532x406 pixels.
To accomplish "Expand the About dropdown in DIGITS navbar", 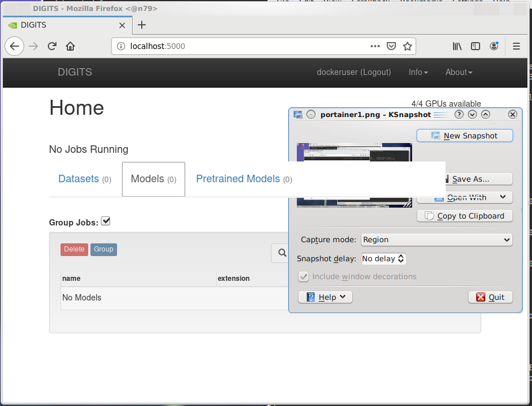I will 459,72.
